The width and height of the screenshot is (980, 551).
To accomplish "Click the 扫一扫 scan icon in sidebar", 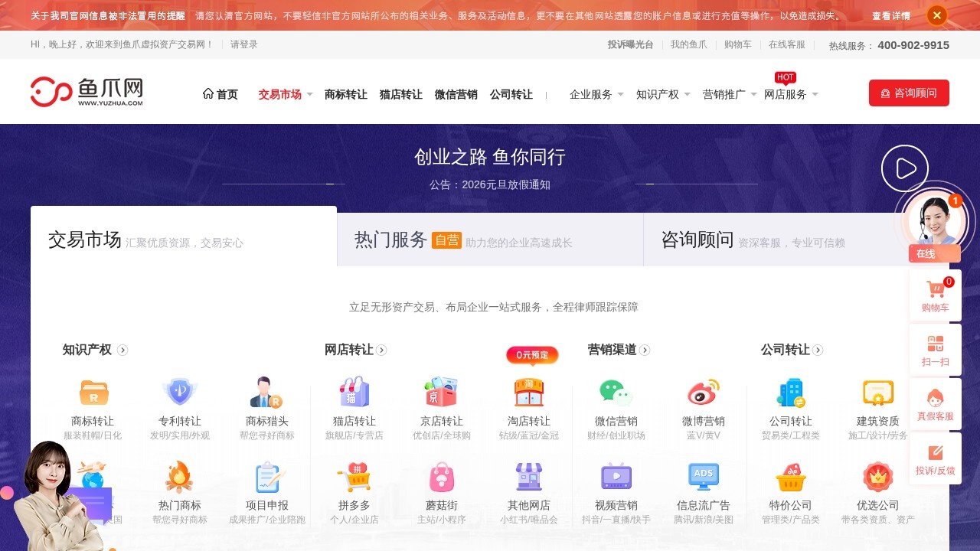I will click(x=935, y=349).
